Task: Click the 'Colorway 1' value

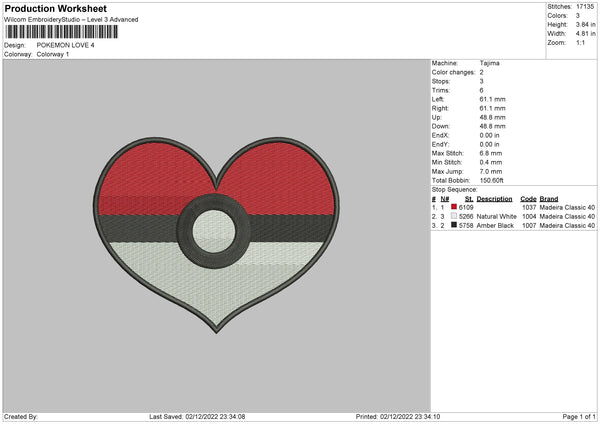Action: pyautogui.click(x=53, y=54)
